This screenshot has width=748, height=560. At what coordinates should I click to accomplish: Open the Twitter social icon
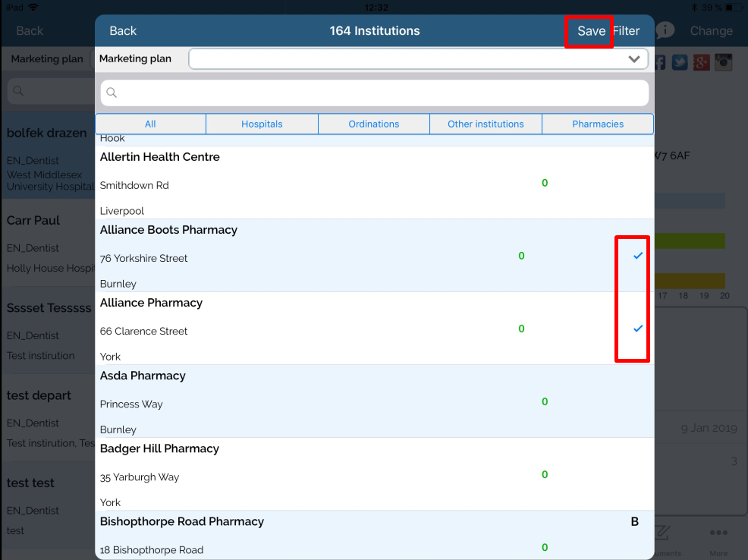(x=680, y=62)
